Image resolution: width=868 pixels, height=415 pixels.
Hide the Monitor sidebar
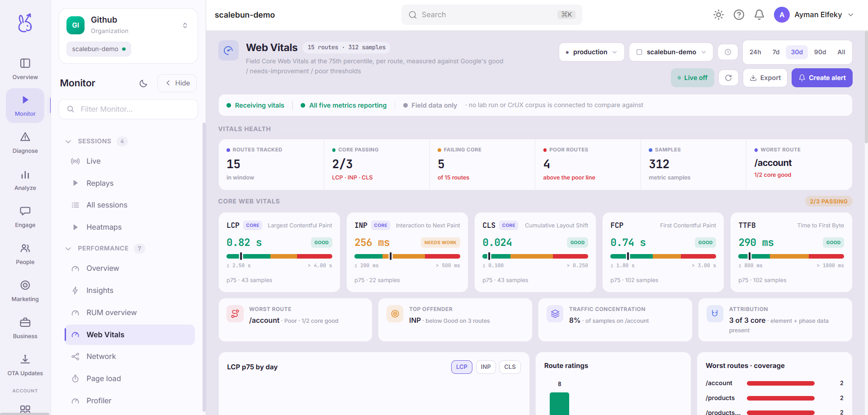tap(177, 83)
